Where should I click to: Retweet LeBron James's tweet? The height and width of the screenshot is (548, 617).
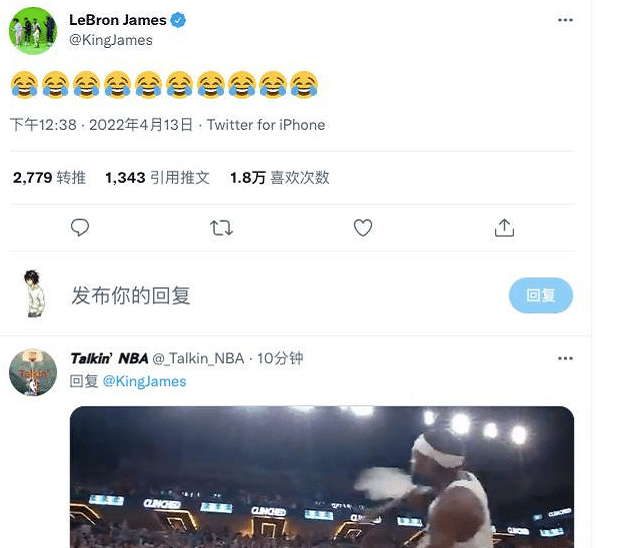222,228
